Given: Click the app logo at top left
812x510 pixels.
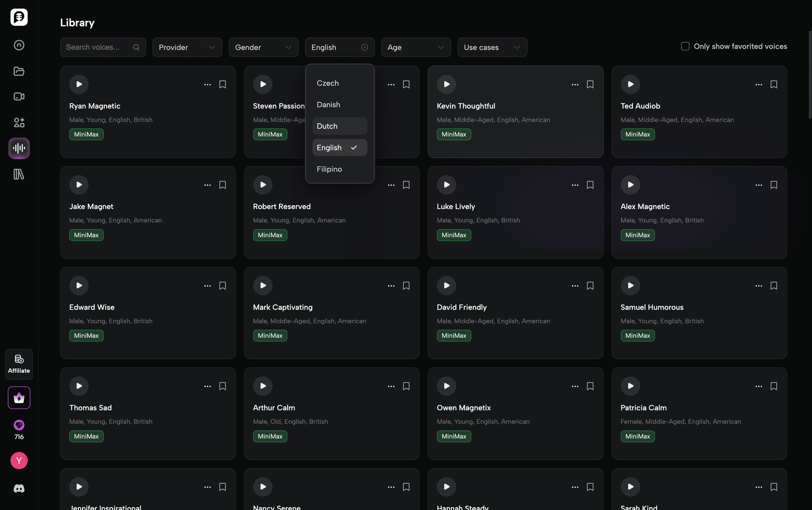Looking at the screenshot, I should click(x=19, y=17).
